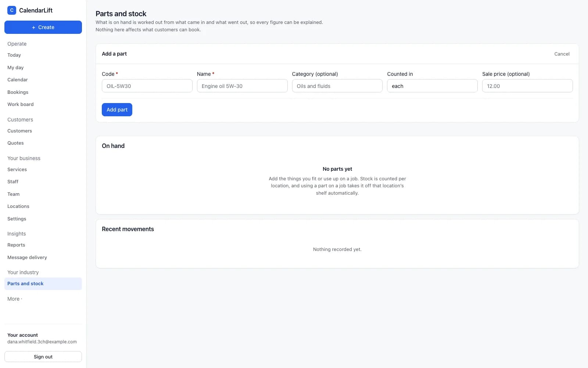The height and width of the screenshot is (368, 588).
Task: Click 'Nothing recorded yet.' text
Action: point(337,250)
